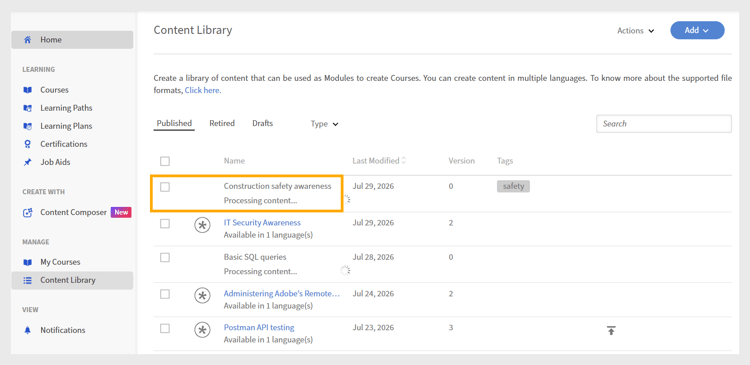Check the Administering Adobe's Remote row checkbox
The image size is (750, 365).
(x=165, y=294)
